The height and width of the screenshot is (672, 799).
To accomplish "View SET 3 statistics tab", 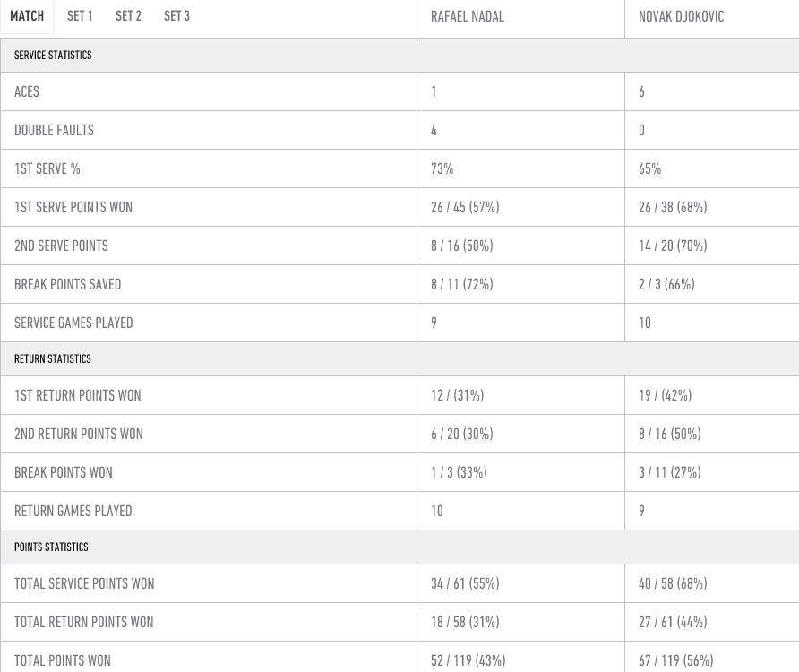I will 176,16.
